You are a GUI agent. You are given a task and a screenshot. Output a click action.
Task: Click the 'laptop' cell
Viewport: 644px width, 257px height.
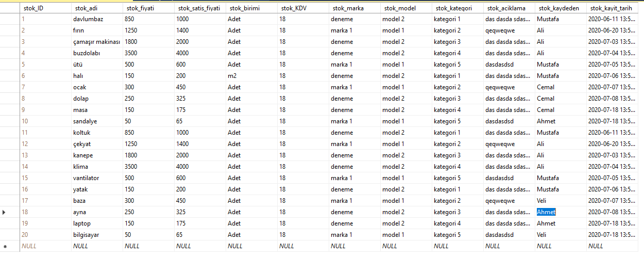[x=97, y=223]
